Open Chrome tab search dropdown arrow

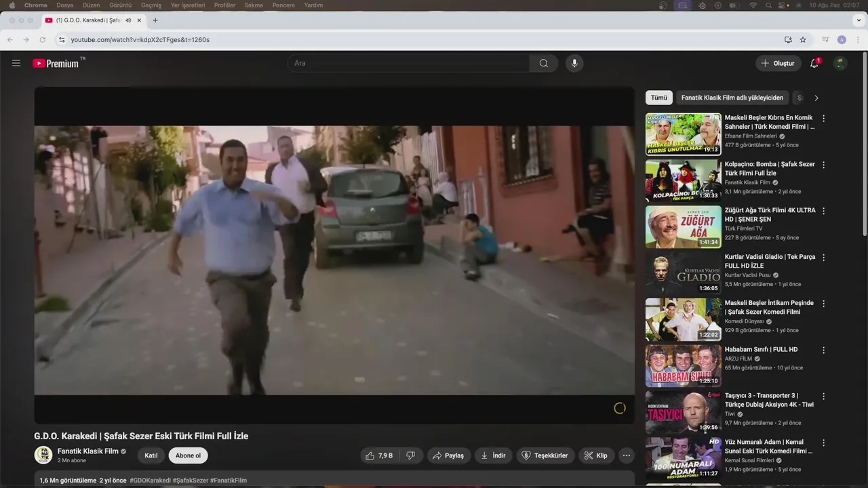pyautogui.click(x=859, y=20)
